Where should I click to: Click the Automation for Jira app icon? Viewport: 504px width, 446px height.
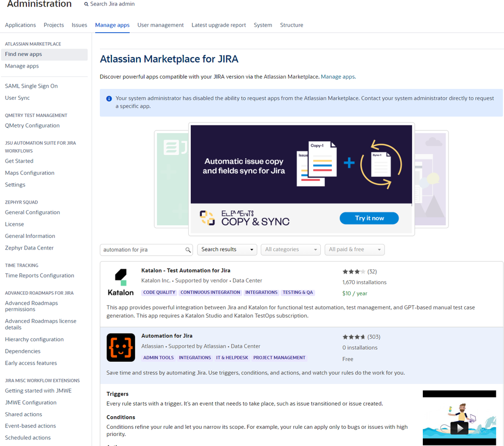click(x=121, y=347)
